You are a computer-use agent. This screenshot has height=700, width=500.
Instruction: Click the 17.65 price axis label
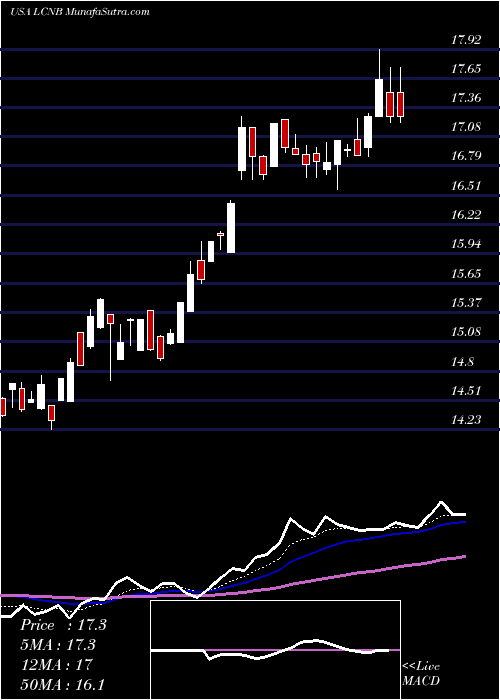466,69
